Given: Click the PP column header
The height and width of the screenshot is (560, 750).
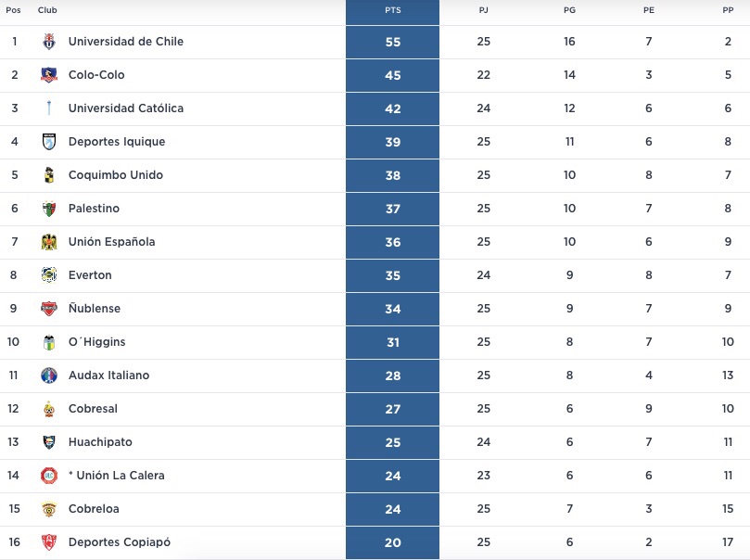Looking at the screenshot, I should 728,10.
